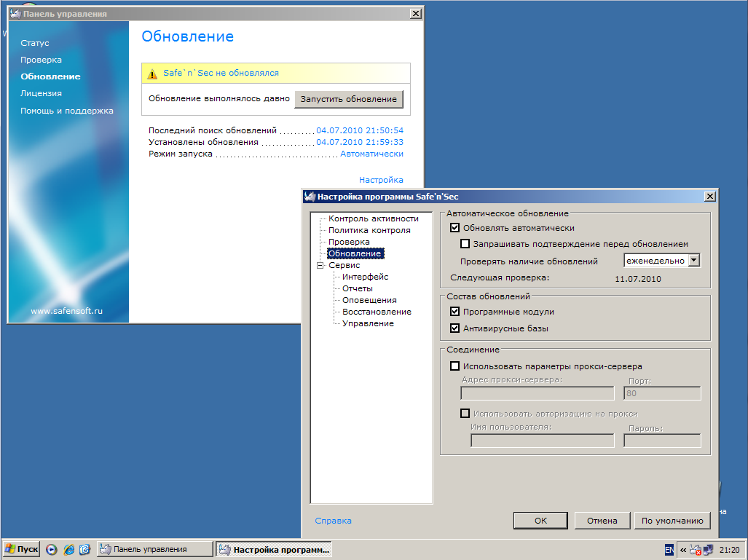
Task: Click the 11.07.2010 next check date
Action: [x=638, y=279]
